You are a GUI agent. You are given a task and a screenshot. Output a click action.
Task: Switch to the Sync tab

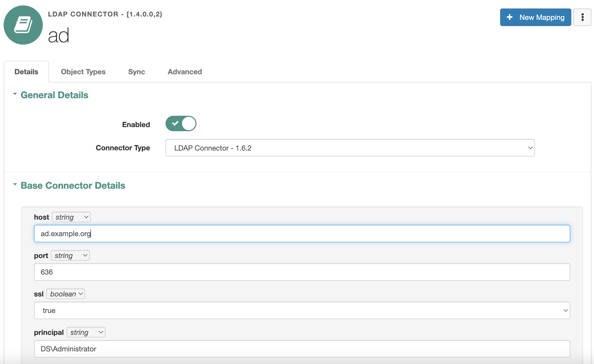[x=136, y=72]
